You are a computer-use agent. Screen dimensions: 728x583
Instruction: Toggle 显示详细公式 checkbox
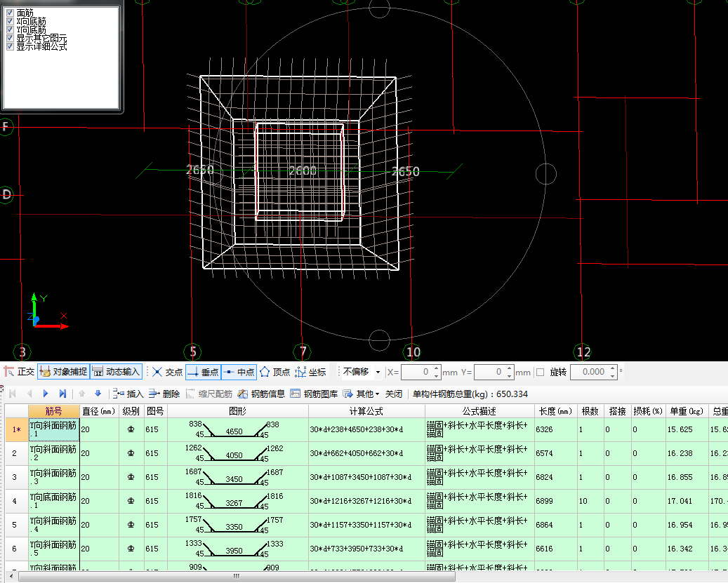pyautogui.click(x=11, y=46)
